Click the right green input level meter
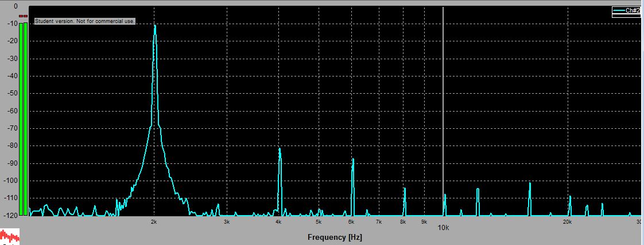The height and width of the screenshot is (245, 644). click(x=25, y=119)
